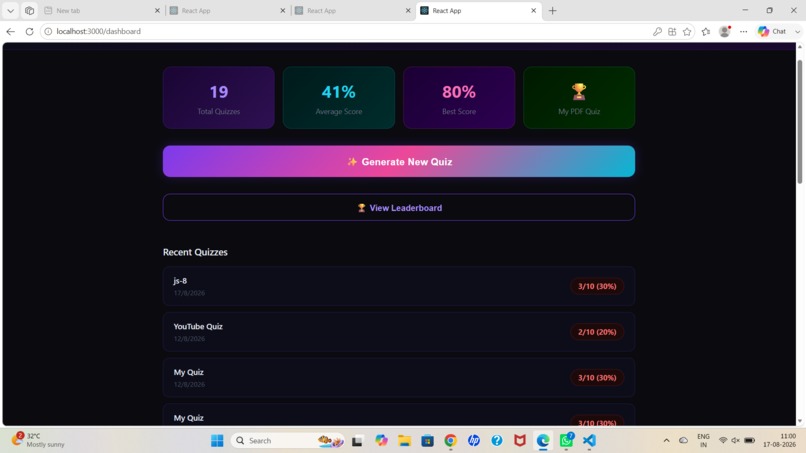This screenshot has width=806, height=453.
Task: Click the ENG IN language indicator
Action: point(703,441)
